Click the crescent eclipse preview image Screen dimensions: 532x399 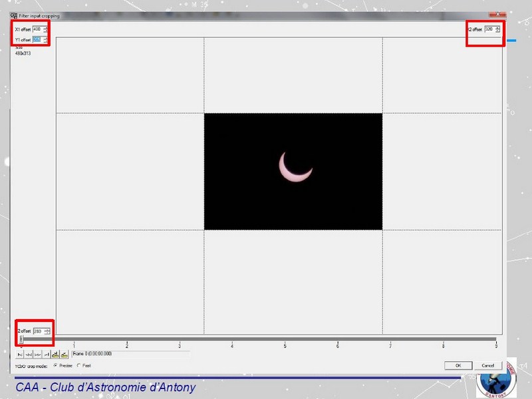coord(295,166)
